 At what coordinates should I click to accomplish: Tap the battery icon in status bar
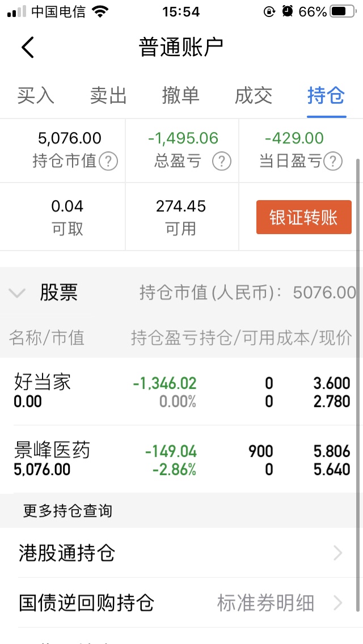pos(343,12)
